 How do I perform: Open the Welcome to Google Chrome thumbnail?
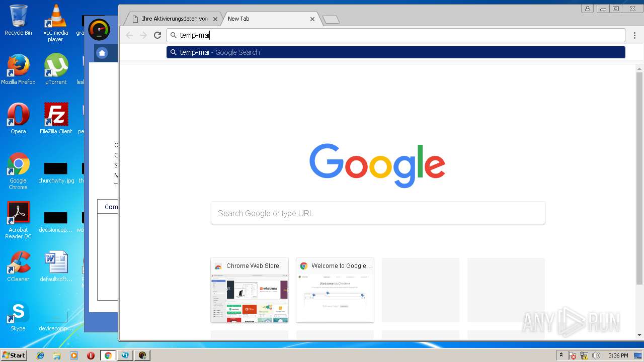tap(335, 290)
